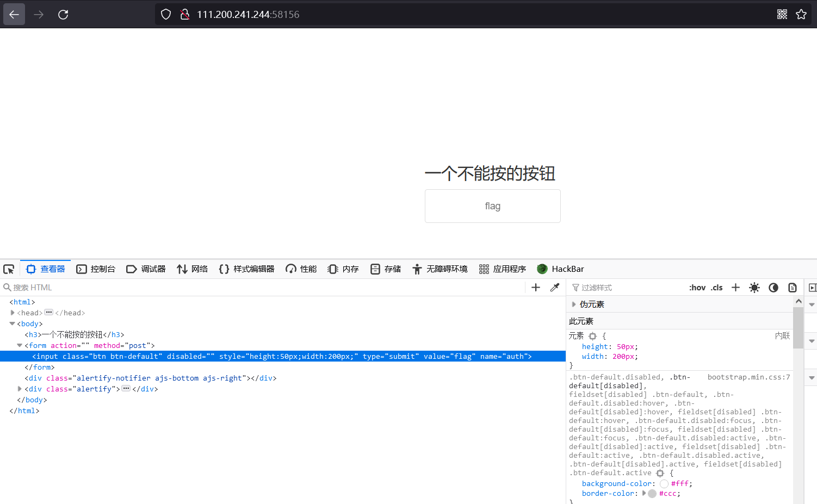Viewport: 817px width, 504px height.
Task: Open the bootstrap.min.css:7 source link
Action: click(749, 377)
